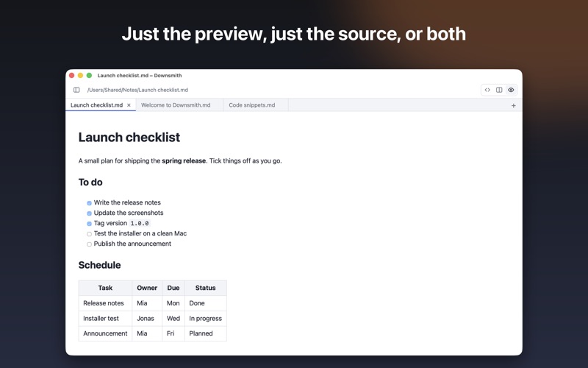The width and height of the screenshot is (588, 368).
Task: Click the Planned status cell
Action: [206, 333]
